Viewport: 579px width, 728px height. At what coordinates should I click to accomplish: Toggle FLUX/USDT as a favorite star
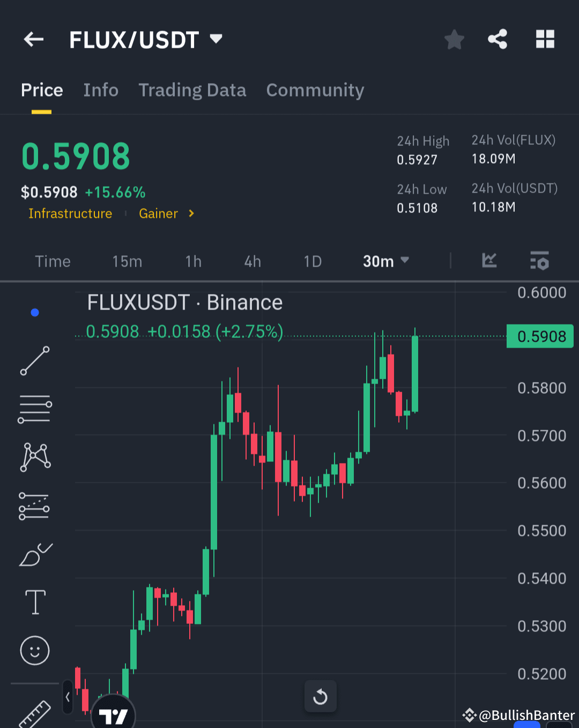454,39
